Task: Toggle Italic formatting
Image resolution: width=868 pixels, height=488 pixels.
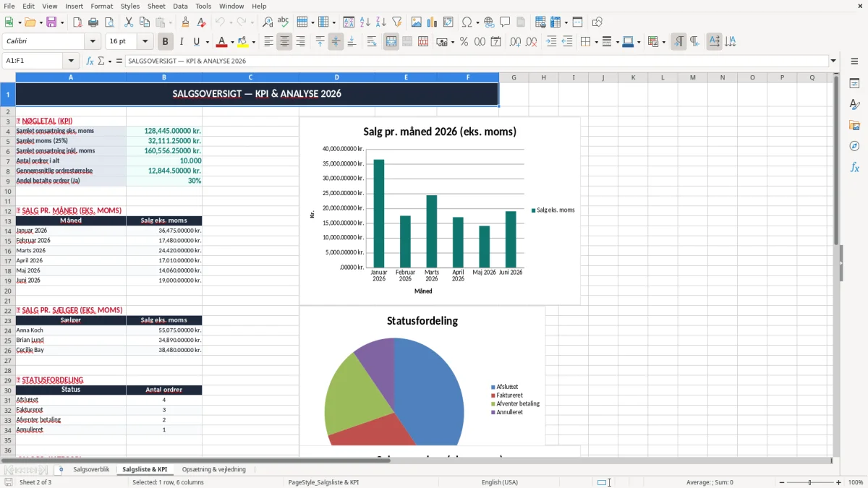Action: click(x=181, y=42)
